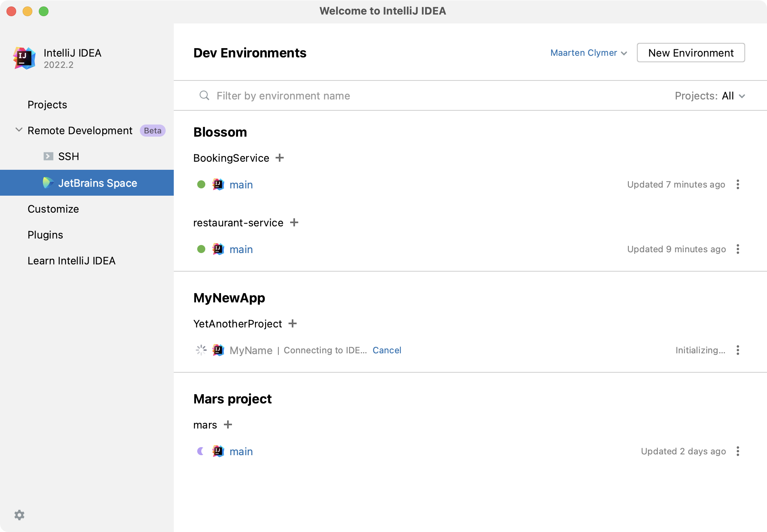Click the IntelliJ IDEA logo in the sidebar
767x532 pixels.
tap(24, 58)
